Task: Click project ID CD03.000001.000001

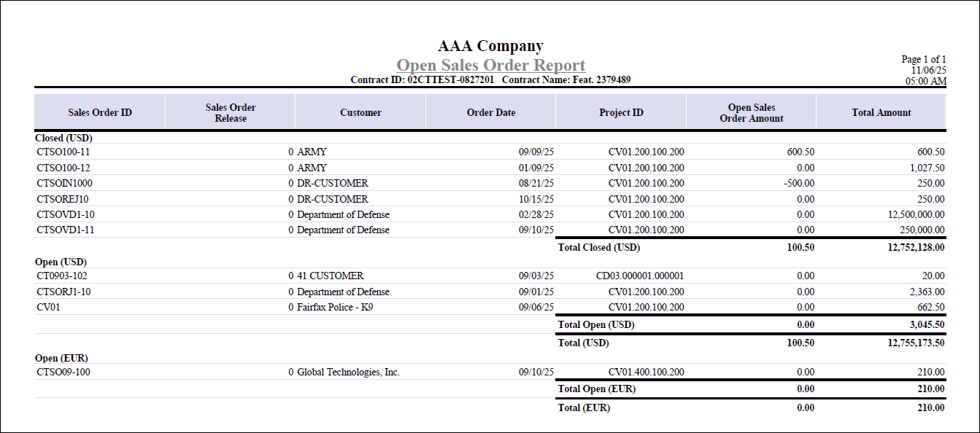Action: [640, 276]
